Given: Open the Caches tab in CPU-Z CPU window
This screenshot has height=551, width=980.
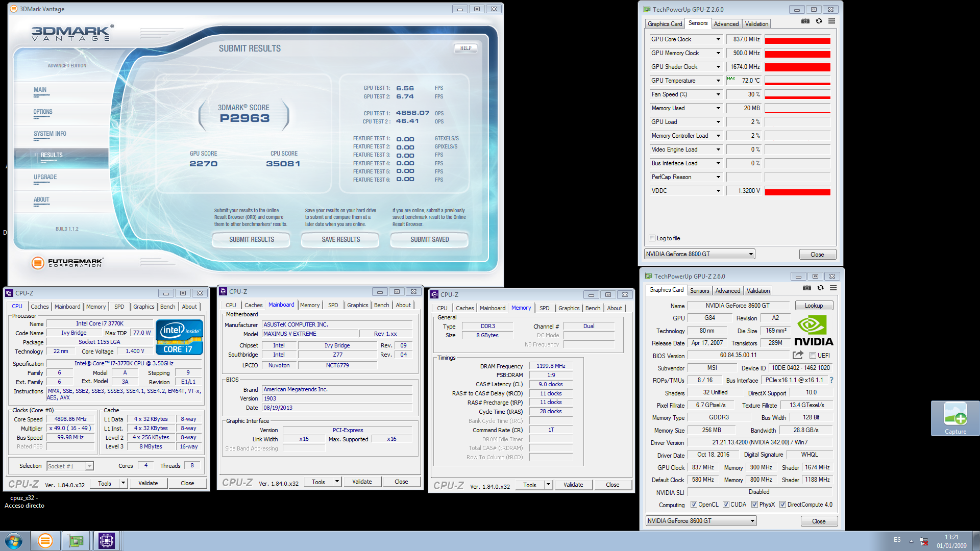Looking at the screenshot, I should point(40,307).
